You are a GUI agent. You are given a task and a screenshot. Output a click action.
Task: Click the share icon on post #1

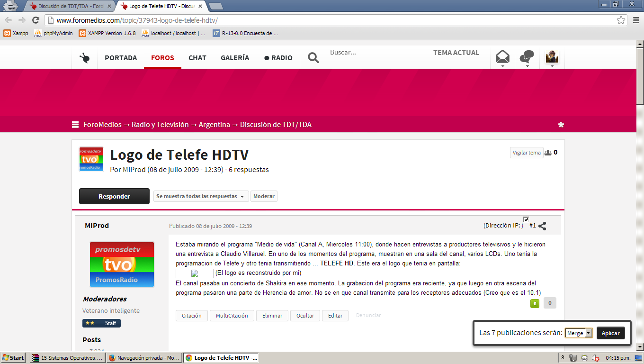tap(543, 226)
